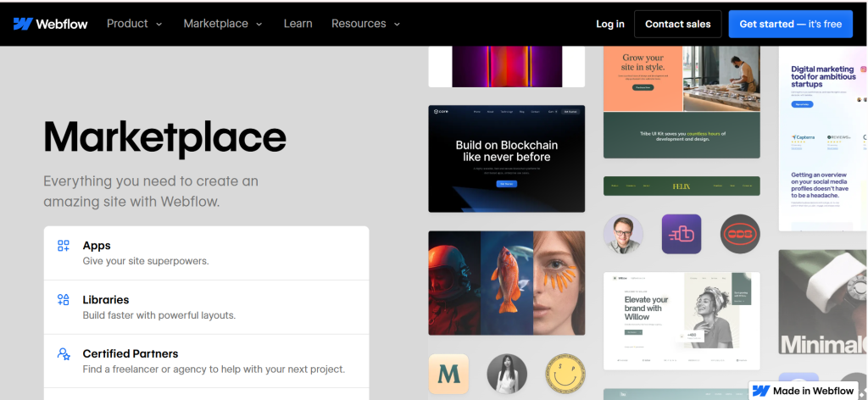Open the Libraries marketplace link
Image resolution: width=868 pixels, height=400 pixels.
[207, 307]
